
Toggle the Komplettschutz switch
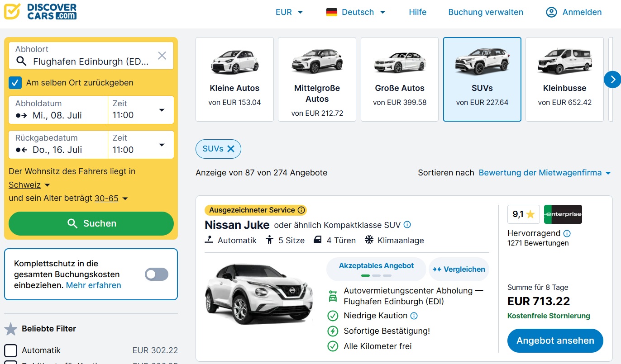pos(157,274)
